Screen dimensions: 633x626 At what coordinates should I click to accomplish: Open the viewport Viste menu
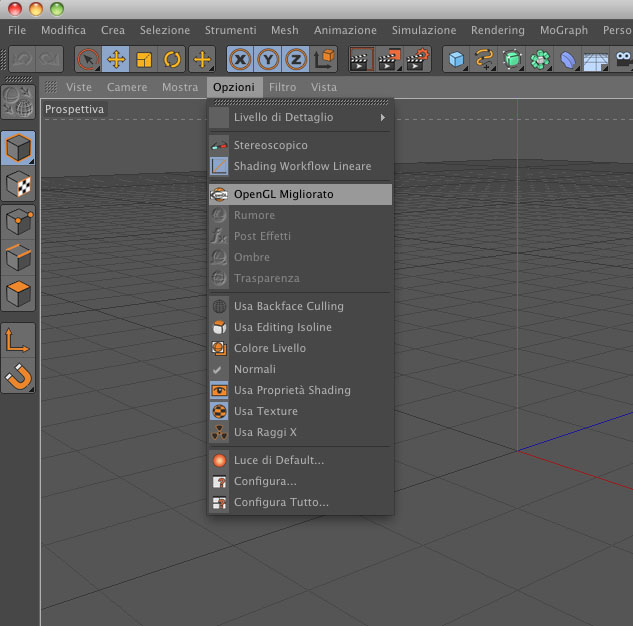point(79,87)
